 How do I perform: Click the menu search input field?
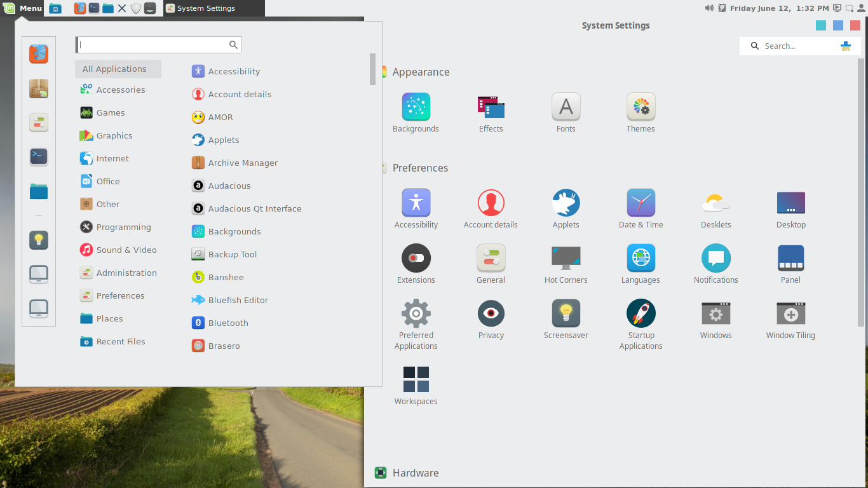click(x=158, y=44)
